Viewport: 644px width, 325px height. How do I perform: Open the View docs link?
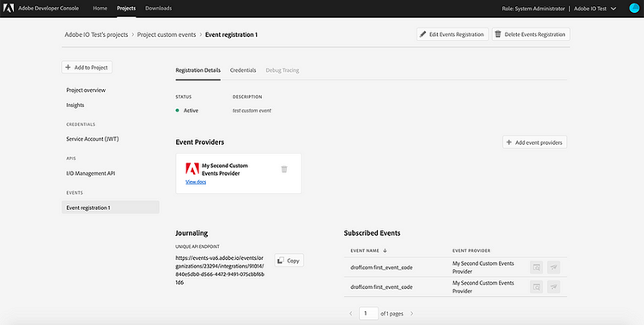(x=196, y=182)
